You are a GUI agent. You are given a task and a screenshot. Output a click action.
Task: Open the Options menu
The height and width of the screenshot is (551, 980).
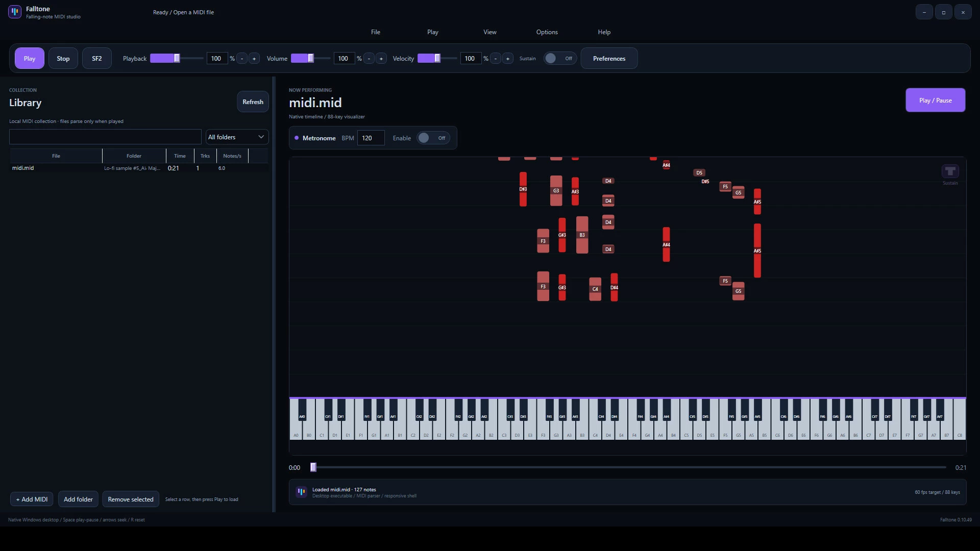547,32
